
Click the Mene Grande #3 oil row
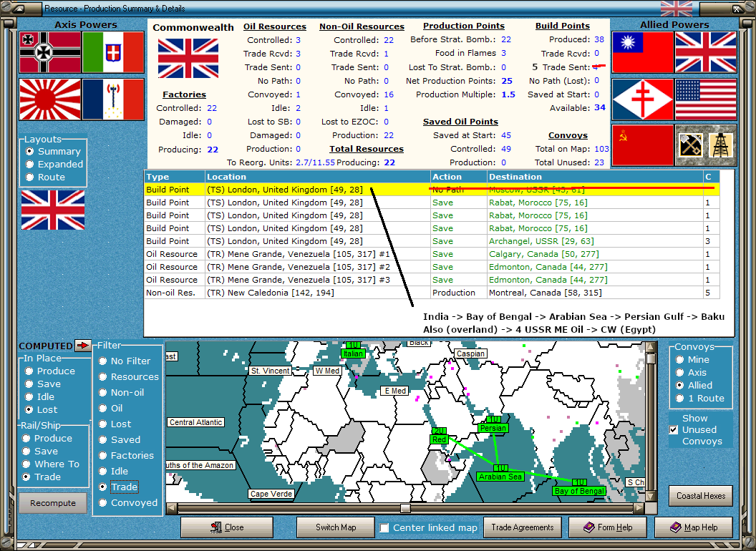tap(432, 280)
